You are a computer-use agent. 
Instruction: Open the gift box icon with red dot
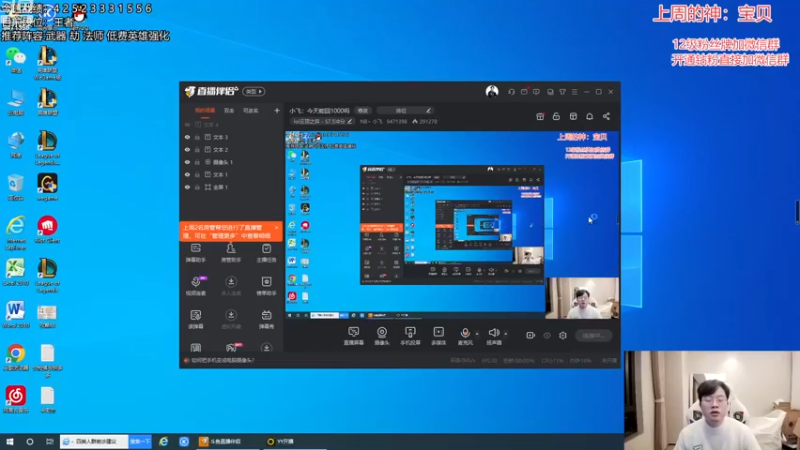(x=540, y=116)
